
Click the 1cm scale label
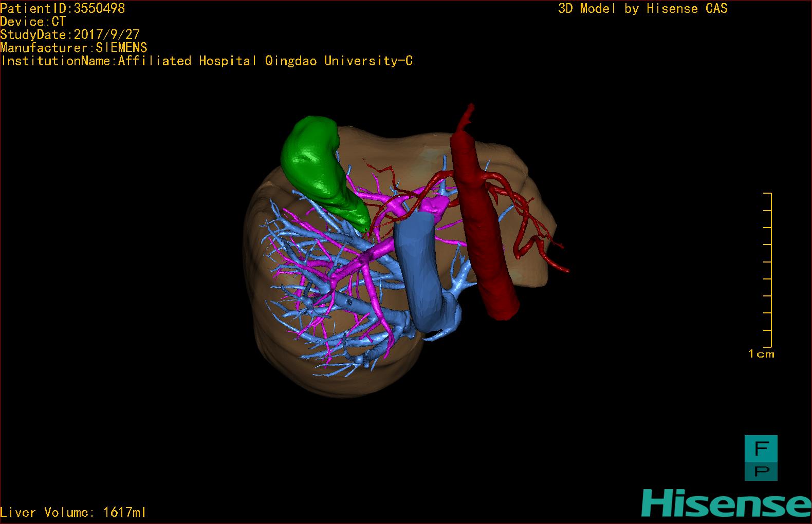(761, 354)
